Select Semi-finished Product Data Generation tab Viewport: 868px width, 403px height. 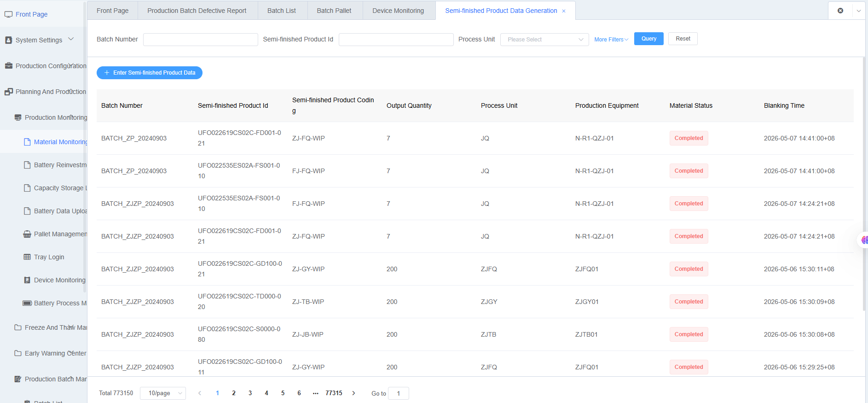click(x=501, y=11)
